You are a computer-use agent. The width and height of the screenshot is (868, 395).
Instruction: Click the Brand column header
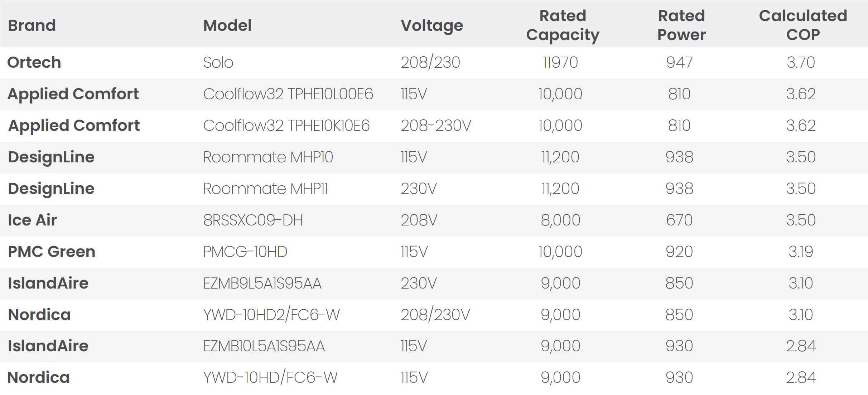[32, 25]
